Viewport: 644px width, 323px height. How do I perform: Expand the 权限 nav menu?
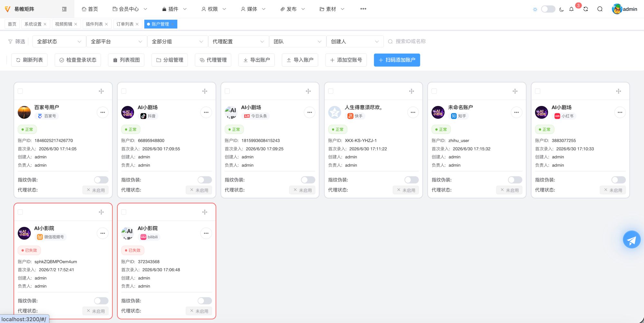pyautogui.click(x=214, y=9)
